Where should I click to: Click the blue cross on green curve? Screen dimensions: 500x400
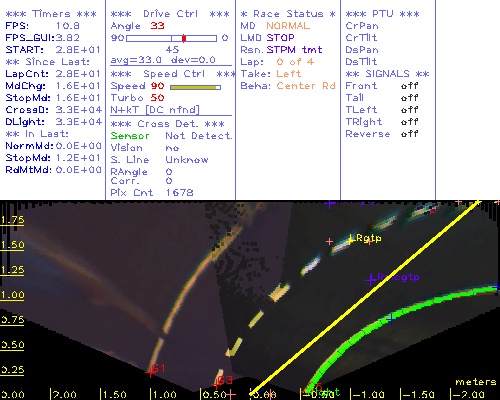391,318
